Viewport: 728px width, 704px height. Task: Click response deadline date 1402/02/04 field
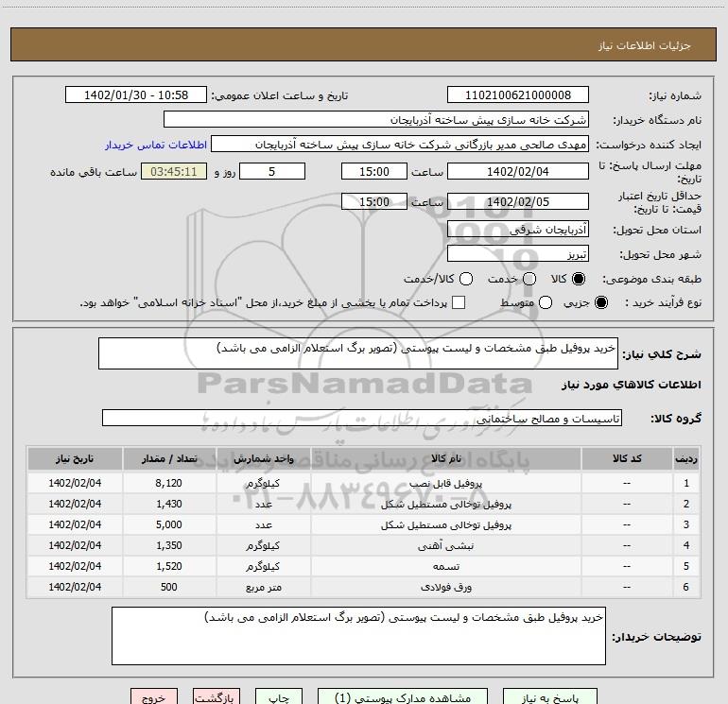tap(518, 171)
